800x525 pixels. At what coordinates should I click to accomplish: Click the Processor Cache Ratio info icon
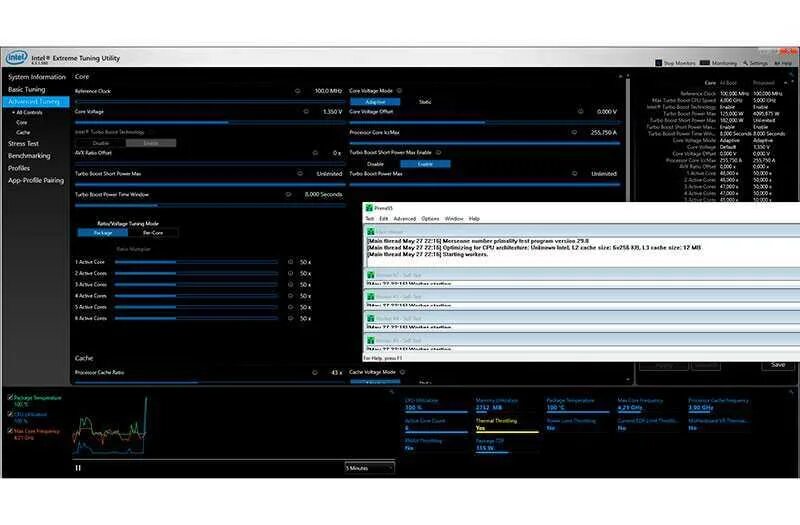[315, 372]
